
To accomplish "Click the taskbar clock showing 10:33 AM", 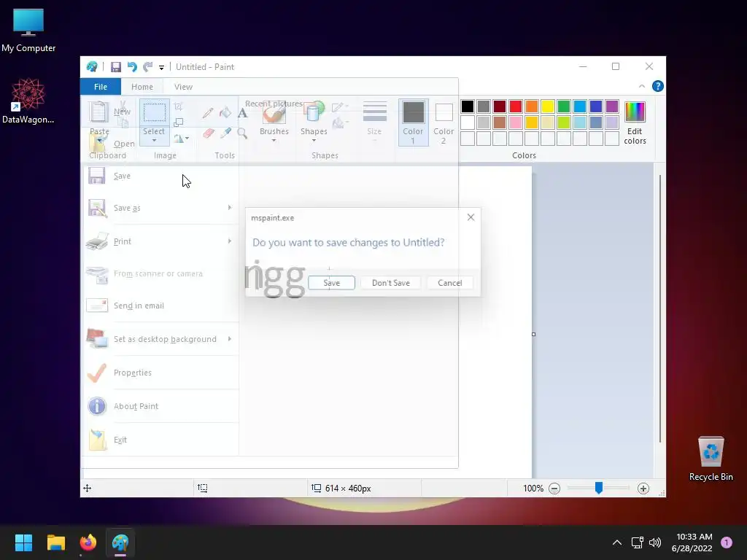I will click(x=692, y=542).
